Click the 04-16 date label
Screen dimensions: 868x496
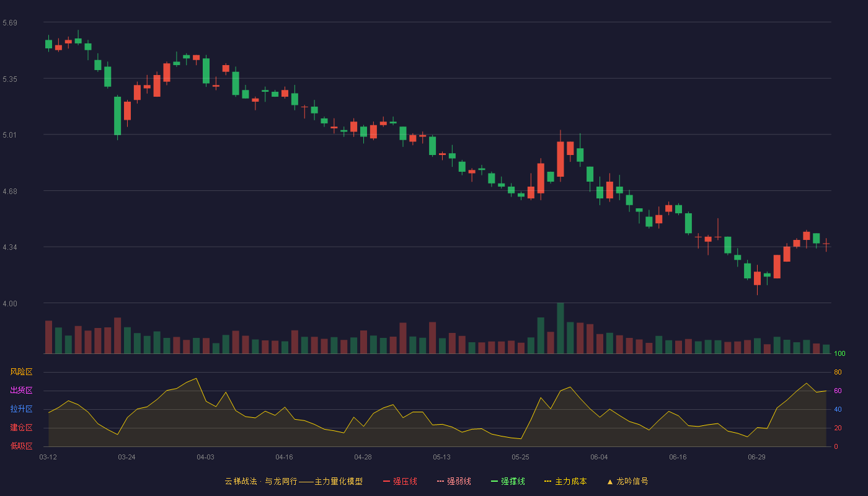[x=284, y=457]
